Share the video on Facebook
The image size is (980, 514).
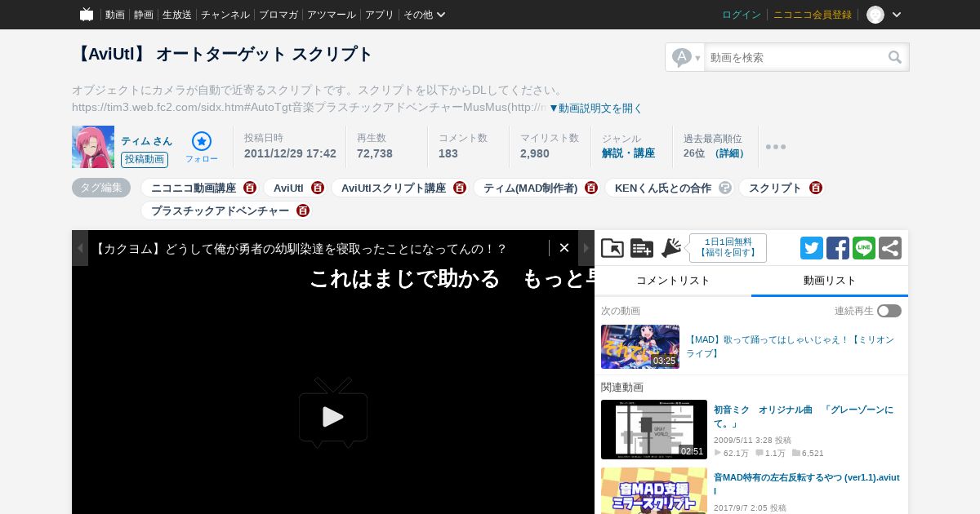pyautogui.click(x=838, y=248)
